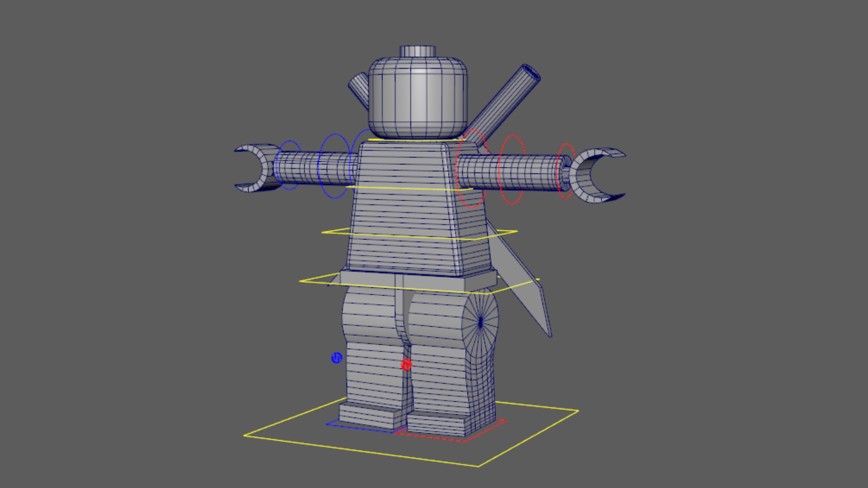The image size is (868, 488).
Task: Select the red elbow circle on the arm
Action: click(512, 169)
